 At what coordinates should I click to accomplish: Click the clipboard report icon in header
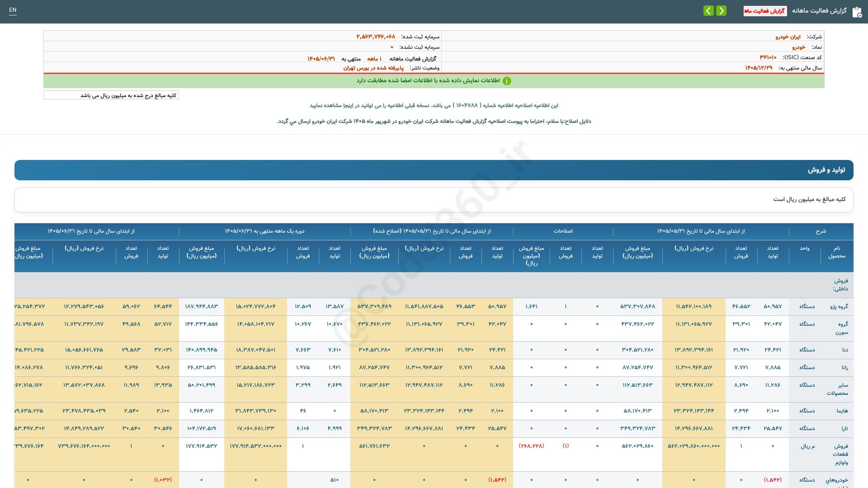(857, 12)
